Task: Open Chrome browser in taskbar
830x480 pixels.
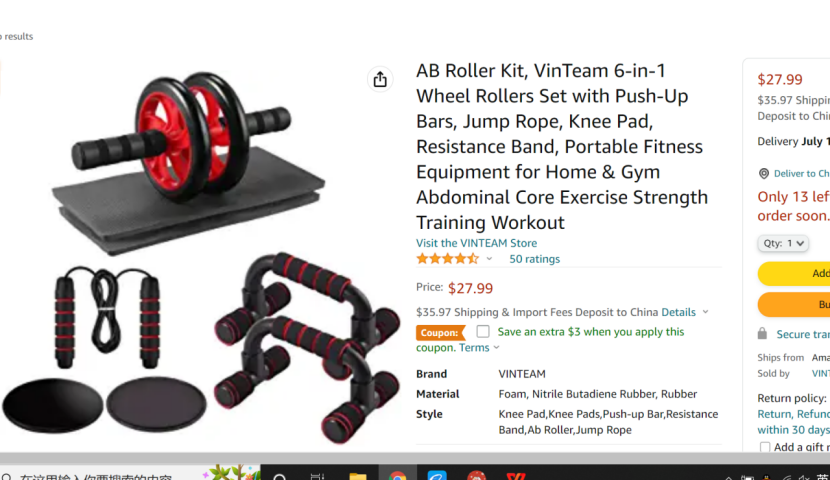Action: (x=398, y=476)
